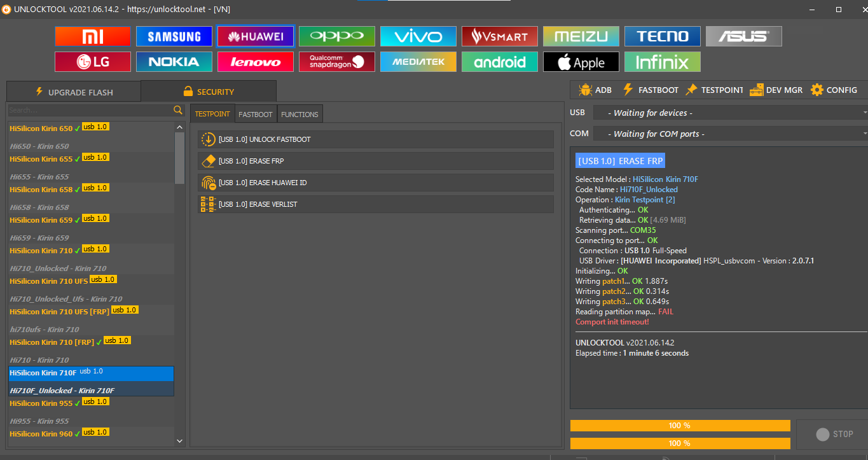This screenshot has height=460, width=868.
Task: Click the Hi710F_Unlocked - Kirin 710F row
Action: coord(91,390)
